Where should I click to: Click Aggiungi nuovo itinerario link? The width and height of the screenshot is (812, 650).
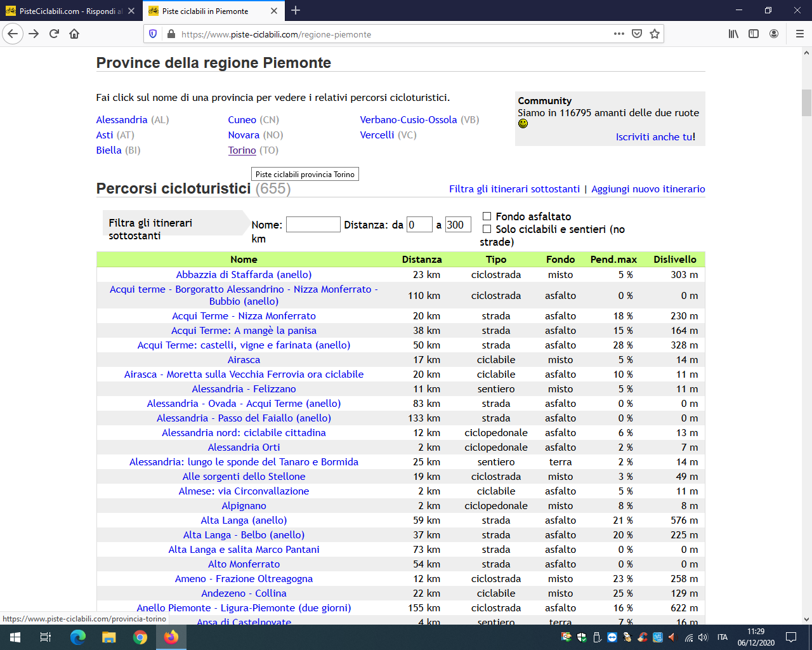(648, 189)
